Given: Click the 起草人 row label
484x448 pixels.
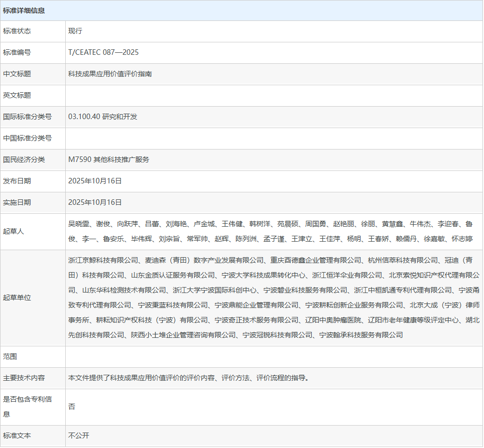Looking at the screenshot, I should tap(13, 231).
